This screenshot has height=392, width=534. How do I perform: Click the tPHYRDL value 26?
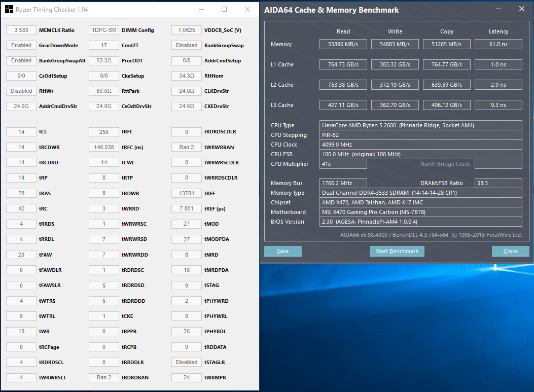(x=187, y=331)
